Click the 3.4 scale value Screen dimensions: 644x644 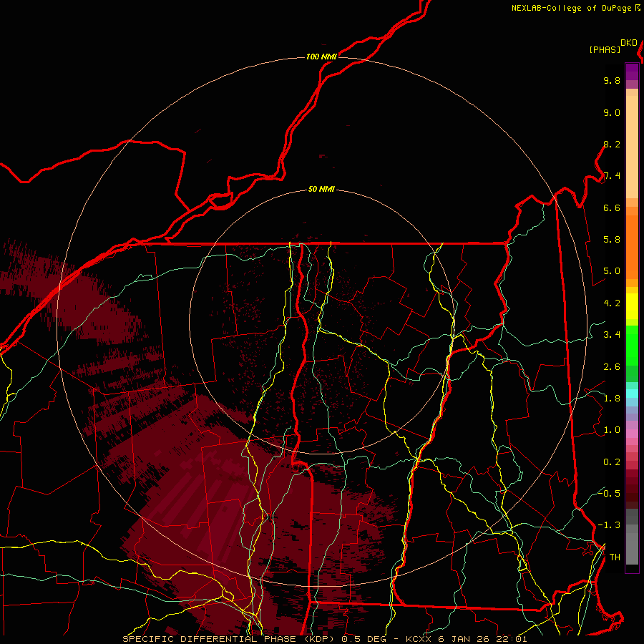coord(612,335)
